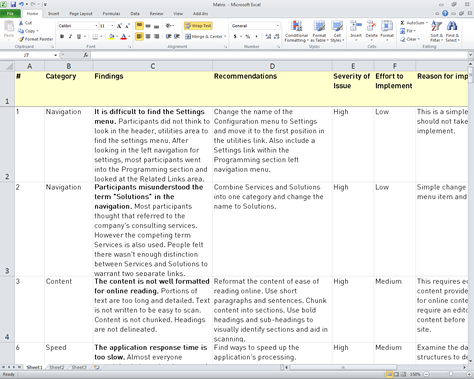This screenshot has height=379, width=474.
Task: Select column C header
Action: point(153,66)
